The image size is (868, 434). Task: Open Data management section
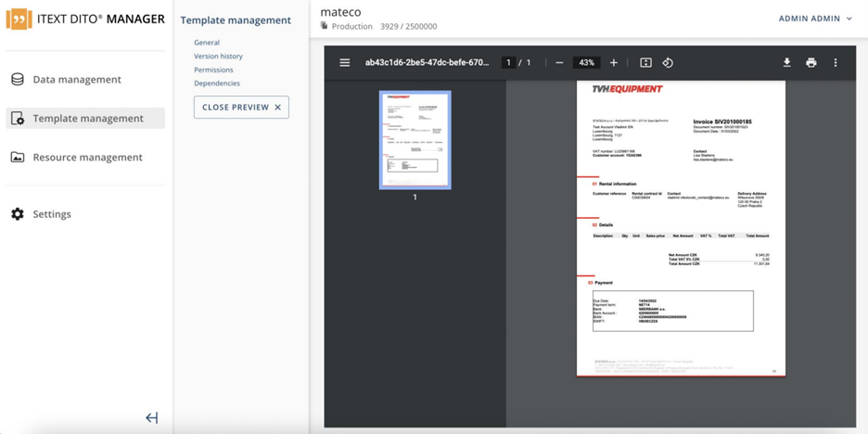77,80
